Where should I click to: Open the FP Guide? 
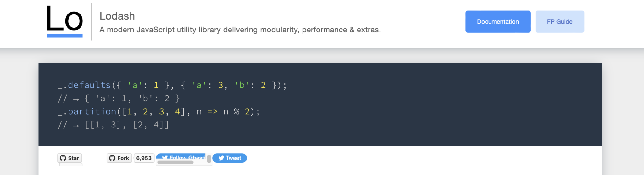coord(560,22)
